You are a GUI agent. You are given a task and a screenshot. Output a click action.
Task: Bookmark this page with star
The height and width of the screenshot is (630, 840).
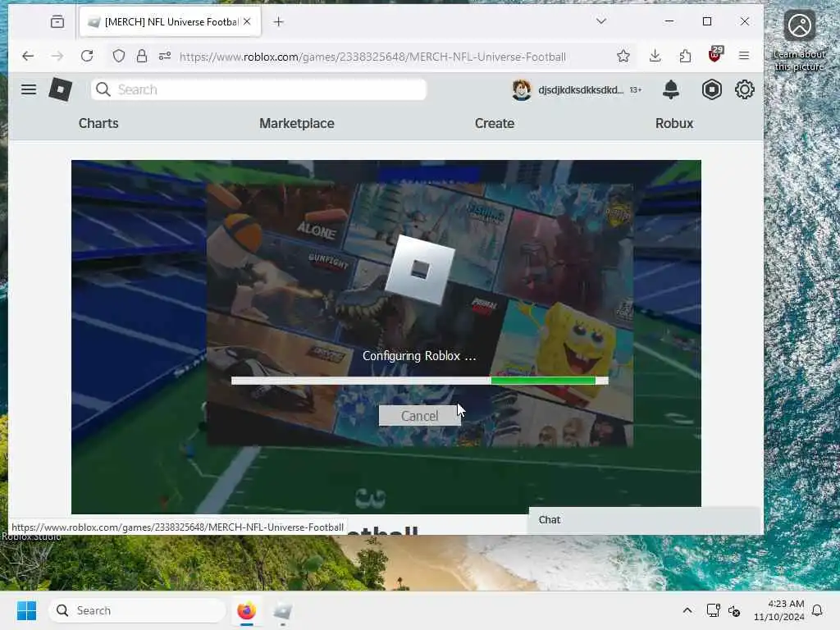click(623, 56)
